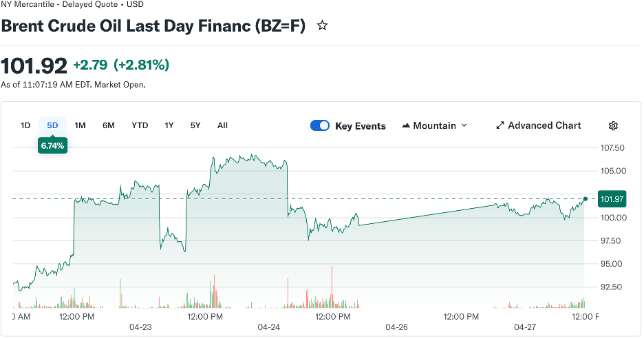Select the 5Y time range
Screen dimensions: 644x339
195,125
